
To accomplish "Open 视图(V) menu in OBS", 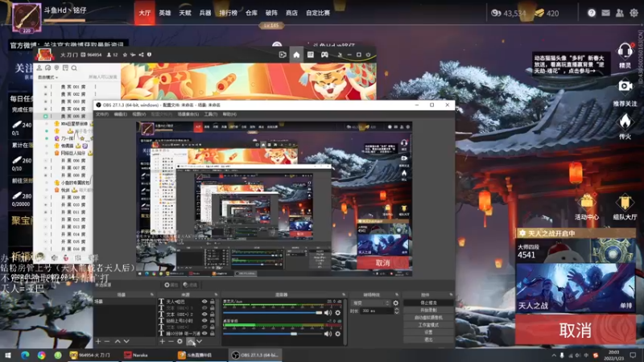I will [138, 114].
